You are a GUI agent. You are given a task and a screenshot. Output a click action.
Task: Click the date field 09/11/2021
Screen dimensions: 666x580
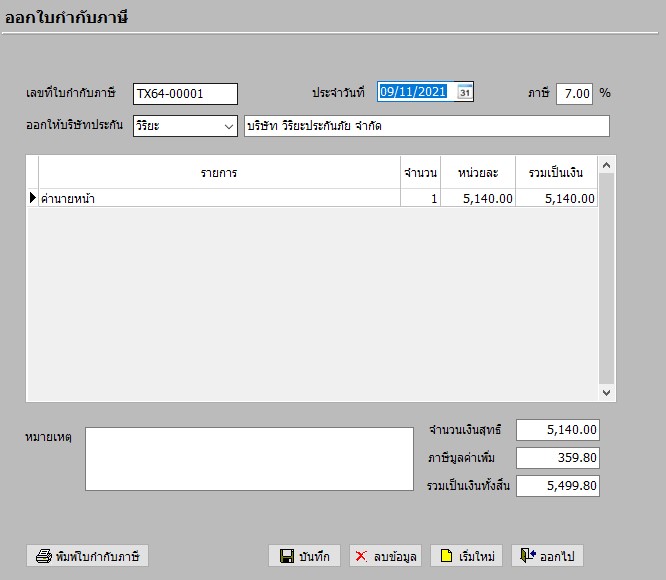tap(415, 93)
